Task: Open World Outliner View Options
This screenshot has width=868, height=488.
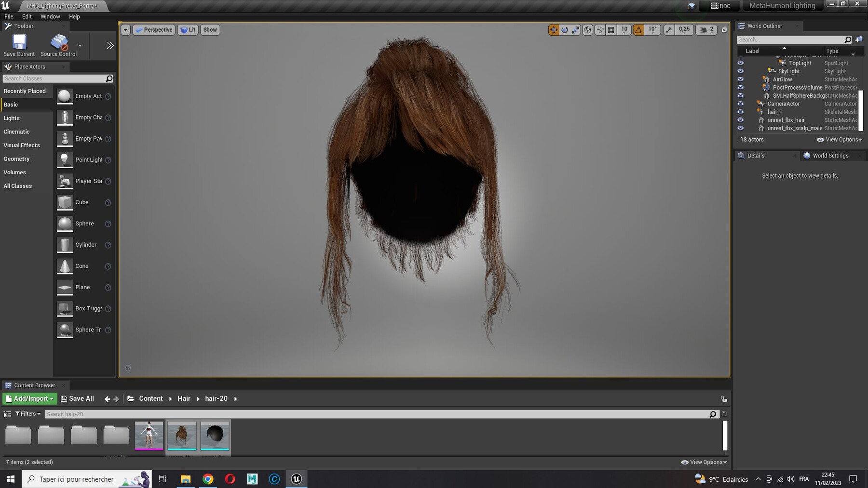Action: 840,140
